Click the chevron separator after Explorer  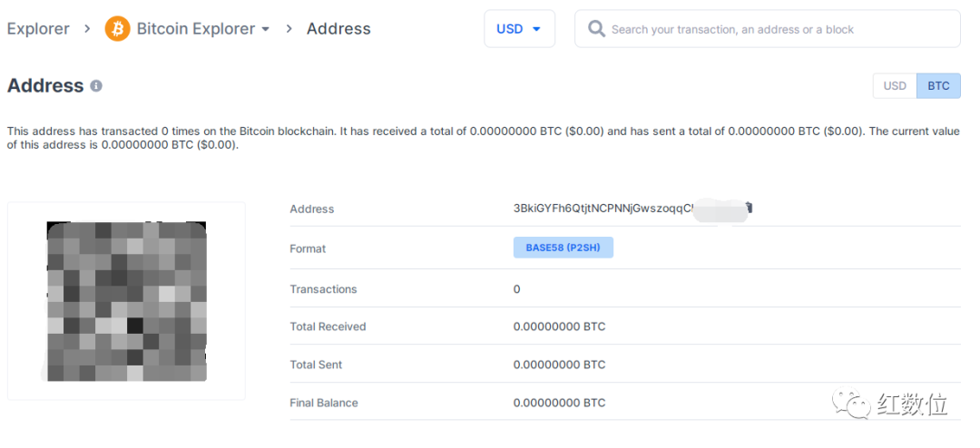(87, 29)
